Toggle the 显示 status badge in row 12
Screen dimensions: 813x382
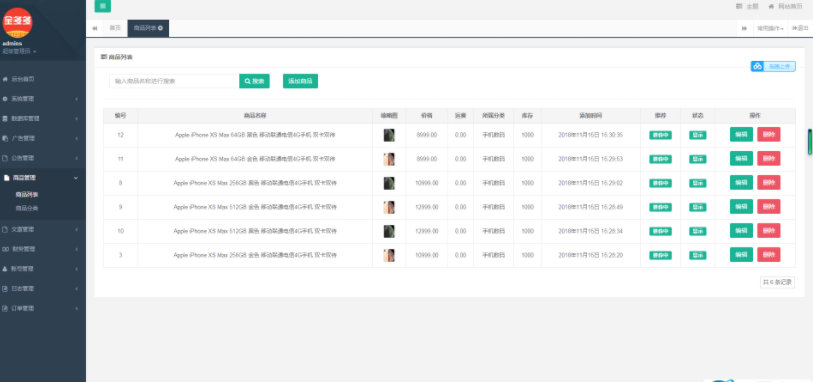coord(697,135)
